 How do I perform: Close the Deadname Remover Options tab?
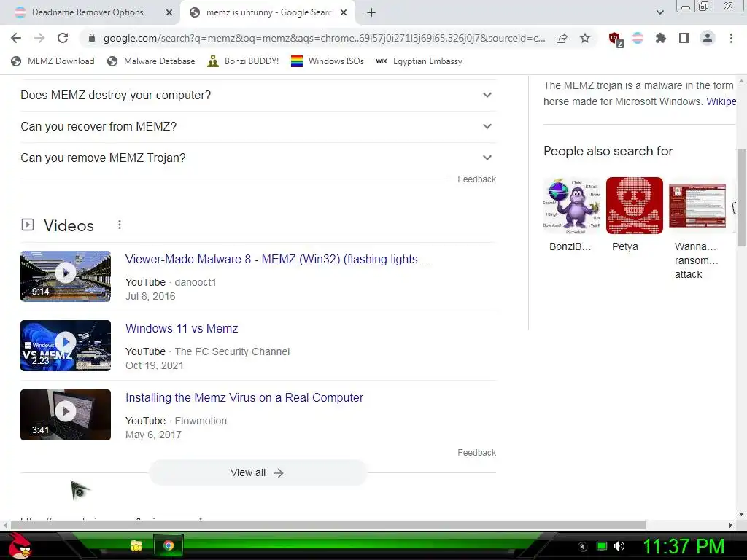click(169, 12)
